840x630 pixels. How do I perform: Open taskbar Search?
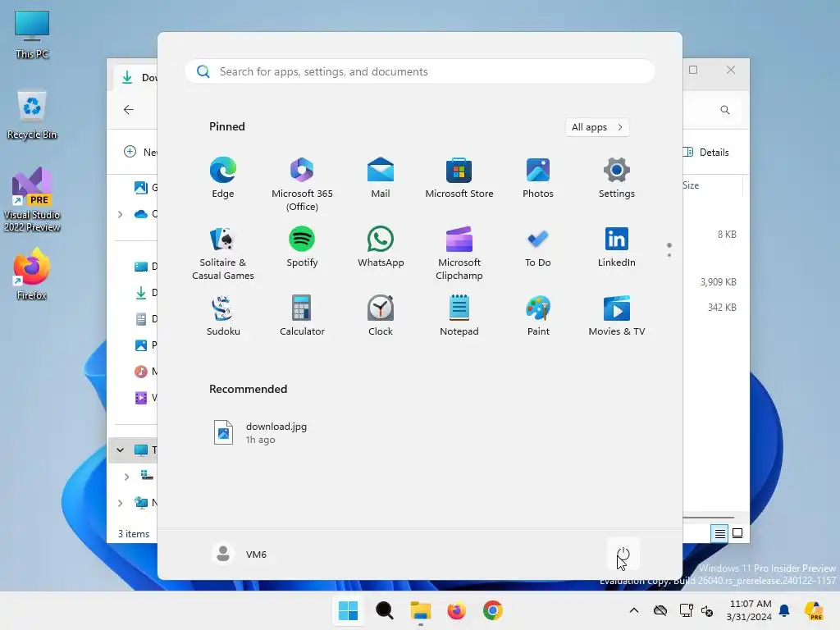pos(384,610)
